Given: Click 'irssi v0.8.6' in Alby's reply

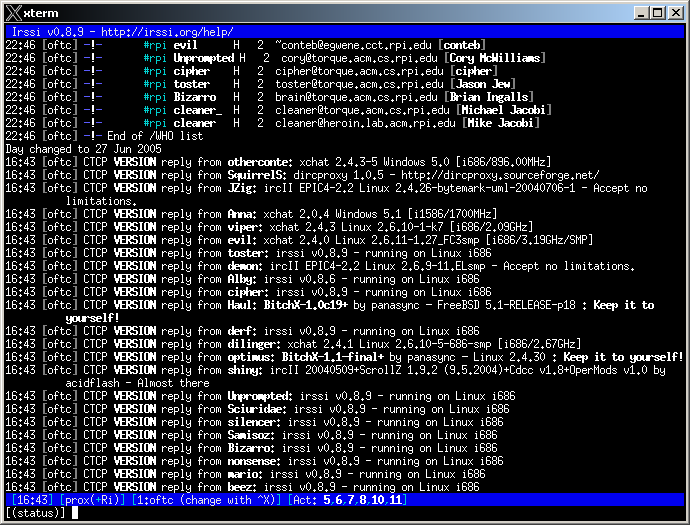Looking at the screenshot, I should pos(299,279).
